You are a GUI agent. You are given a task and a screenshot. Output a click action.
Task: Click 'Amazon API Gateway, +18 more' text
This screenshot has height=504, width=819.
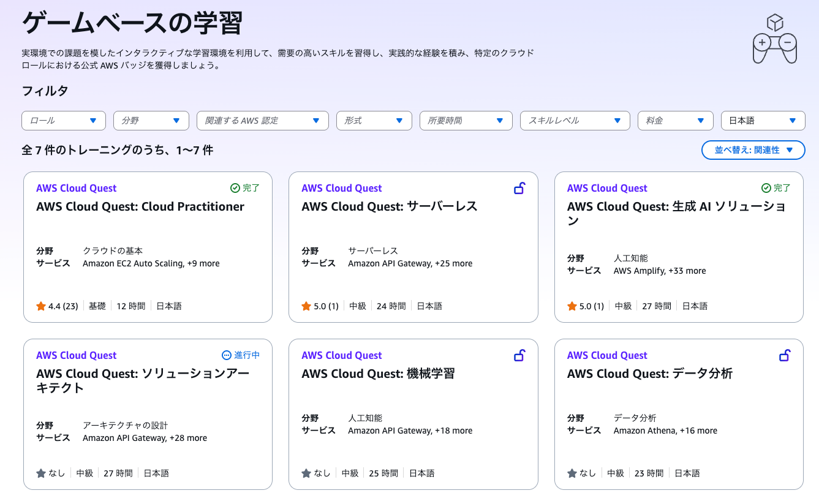click(410, 431)
